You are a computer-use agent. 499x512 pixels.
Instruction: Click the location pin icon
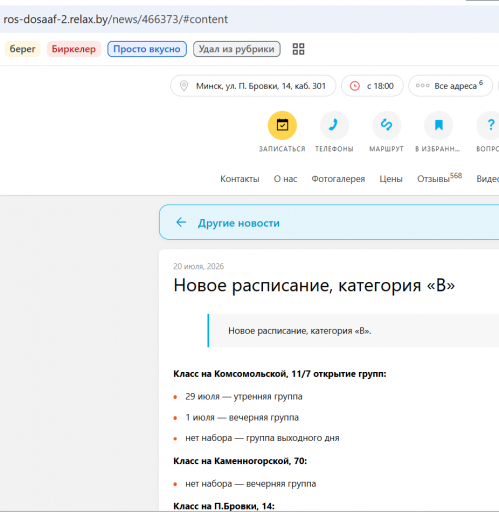(x=184, y=86)
